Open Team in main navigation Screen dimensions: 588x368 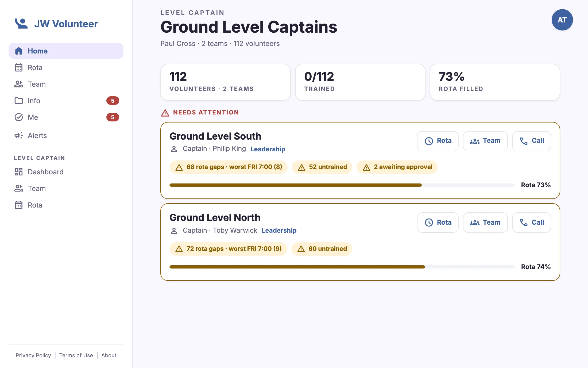[66, 84]
